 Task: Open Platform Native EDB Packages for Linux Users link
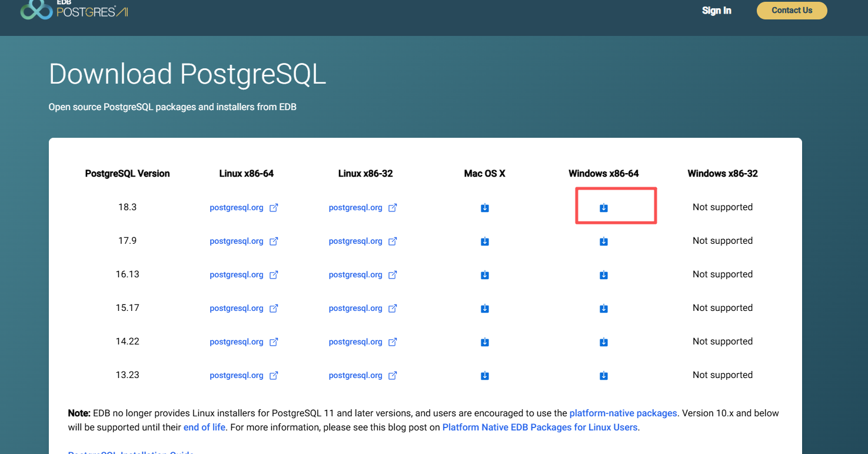tap(540, 428)
